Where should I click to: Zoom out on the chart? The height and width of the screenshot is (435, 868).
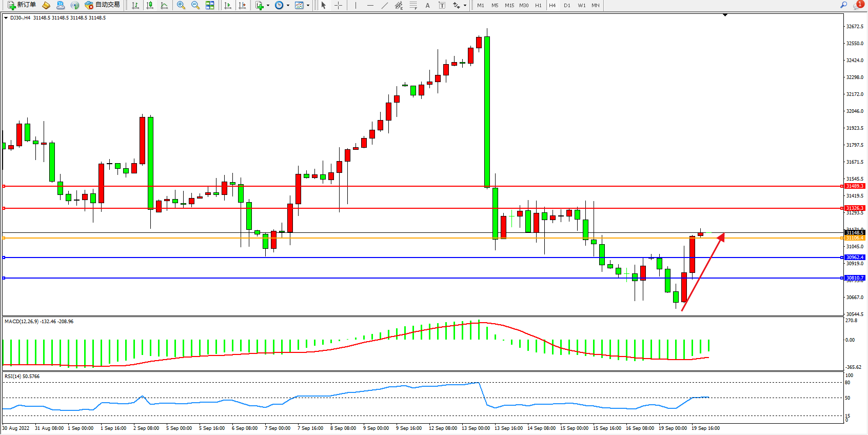[x=195, y=5]
